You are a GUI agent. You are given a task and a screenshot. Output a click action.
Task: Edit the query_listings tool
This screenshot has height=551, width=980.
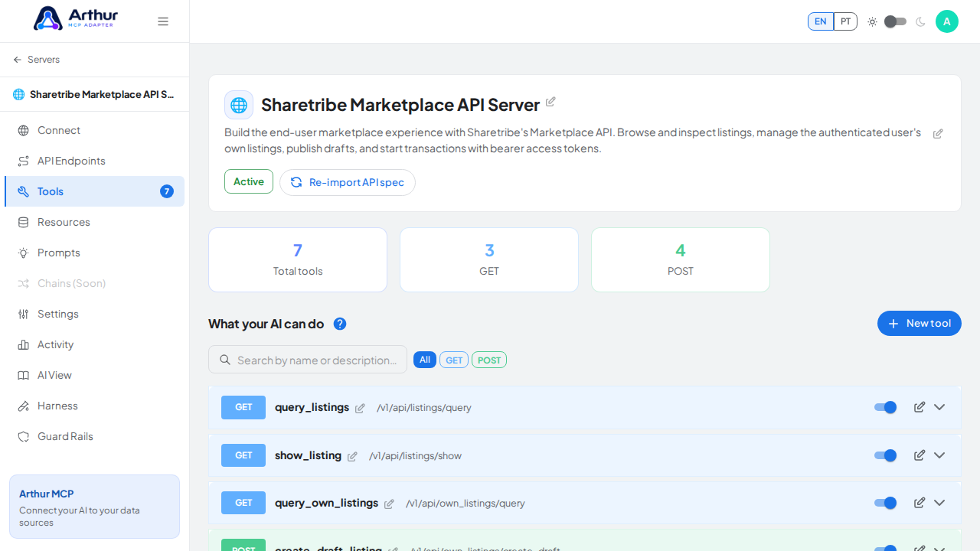920,407
